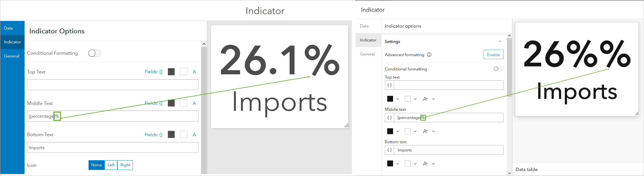
Task: Click the dark color swatch for Middle Text
Action: pyautogui.click(x=171, y=103)
